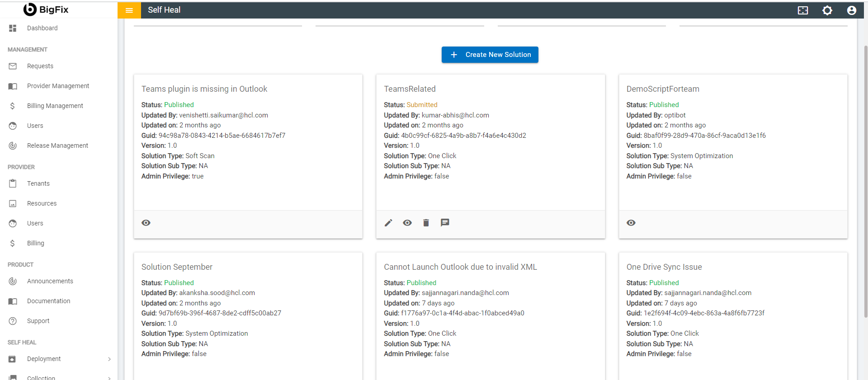Click the Dashboard grid icon
This screenshot has width=868, height=380.
[x=13, y=28]
